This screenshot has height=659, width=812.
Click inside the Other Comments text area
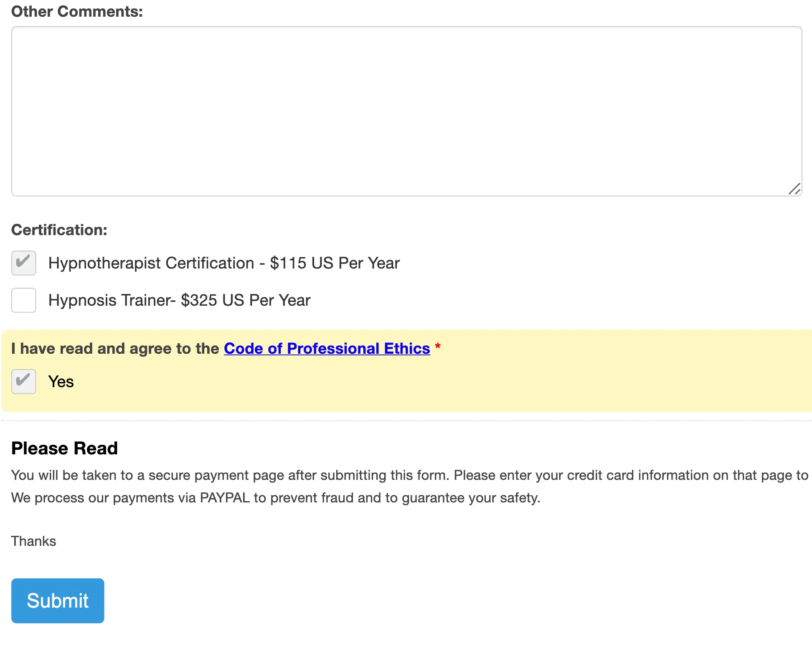point(406,111)
